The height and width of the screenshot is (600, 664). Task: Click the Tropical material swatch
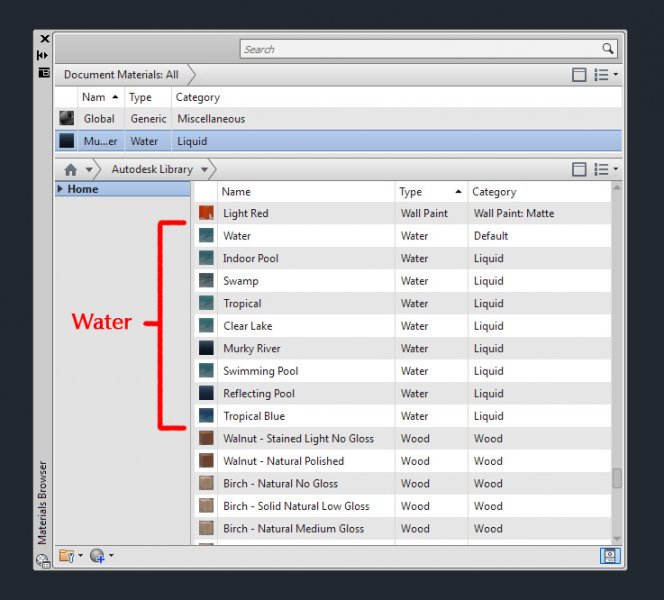pos(206,303)
